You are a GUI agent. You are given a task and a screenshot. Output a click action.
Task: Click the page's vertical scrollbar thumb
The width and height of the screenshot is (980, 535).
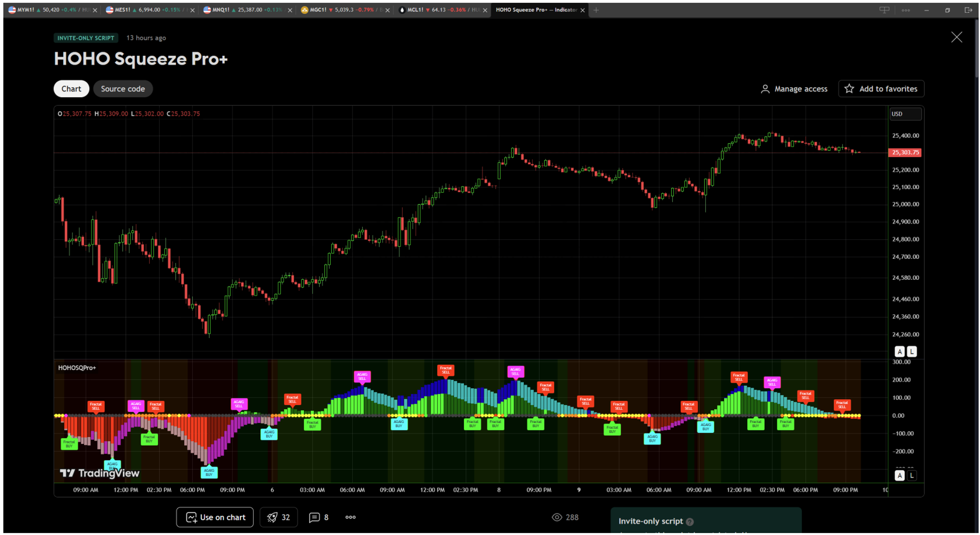[x=977, y=48]
